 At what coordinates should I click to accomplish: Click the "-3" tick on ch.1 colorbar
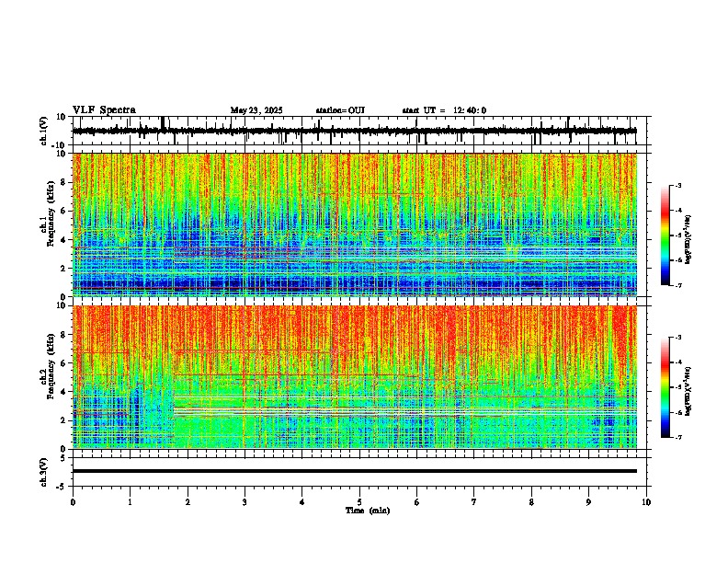678,186
